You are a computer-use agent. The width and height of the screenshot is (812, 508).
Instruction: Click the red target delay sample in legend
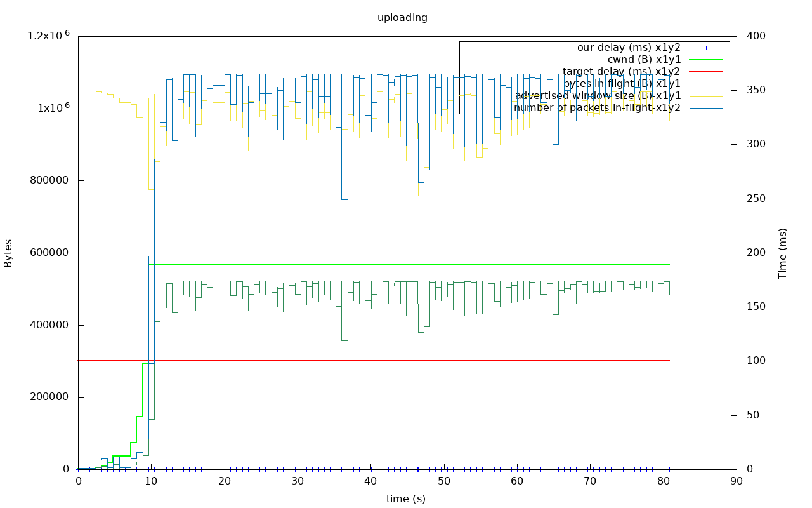point(706,71)
